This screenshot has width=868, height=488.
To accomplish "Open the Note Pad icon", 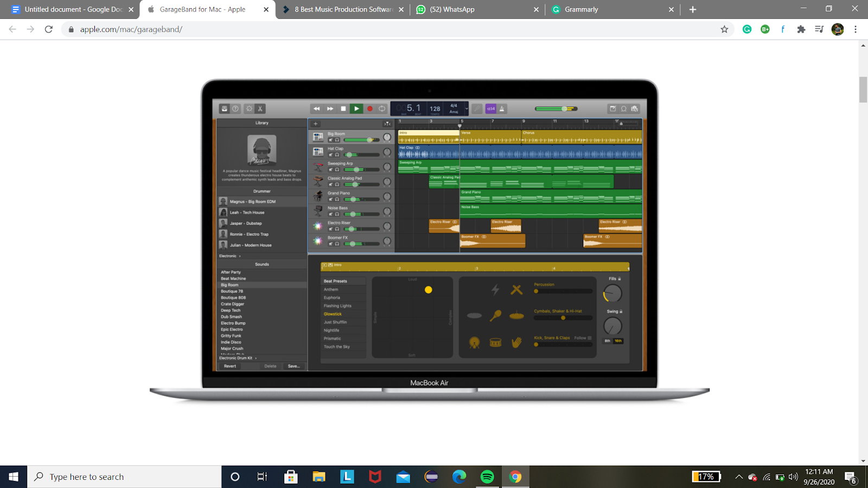I will [x=613, y=108].
